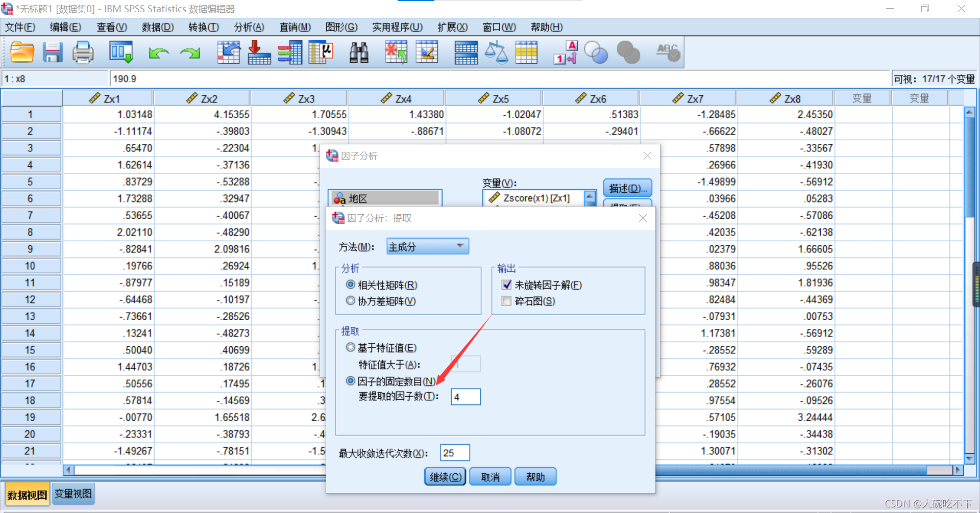Select the Zx2 column header
The image size is (980, 513).
pyautogui.click(x=202, y=98)
